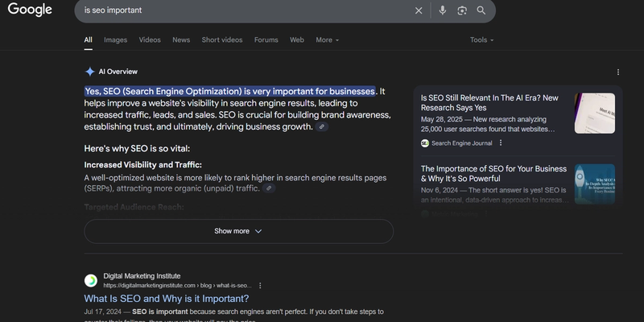644x322 pixels.
Task: Open 'The Importance of SEO for Your Business' article
Action: (493, 174)
